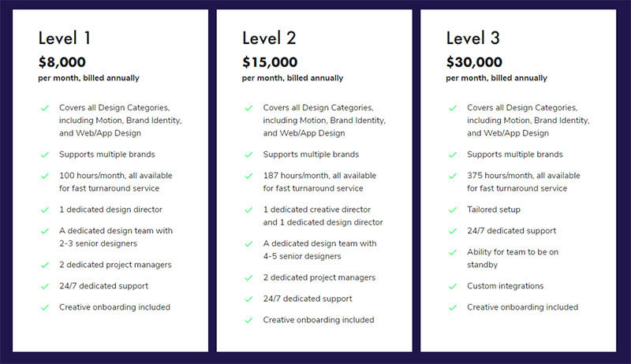Click '1 dedicated creative director' feature text
This screenshot has width=631, height=364.
(317, 210)
